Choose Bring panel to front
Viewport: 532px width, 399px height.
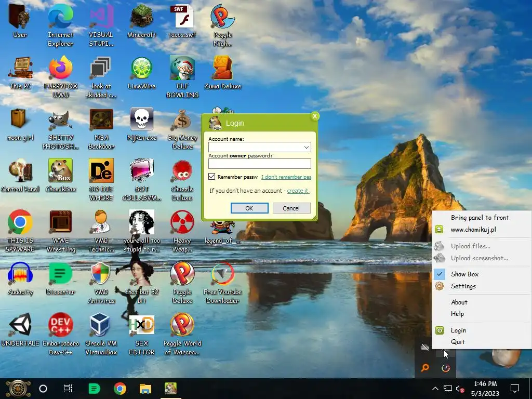480,218
